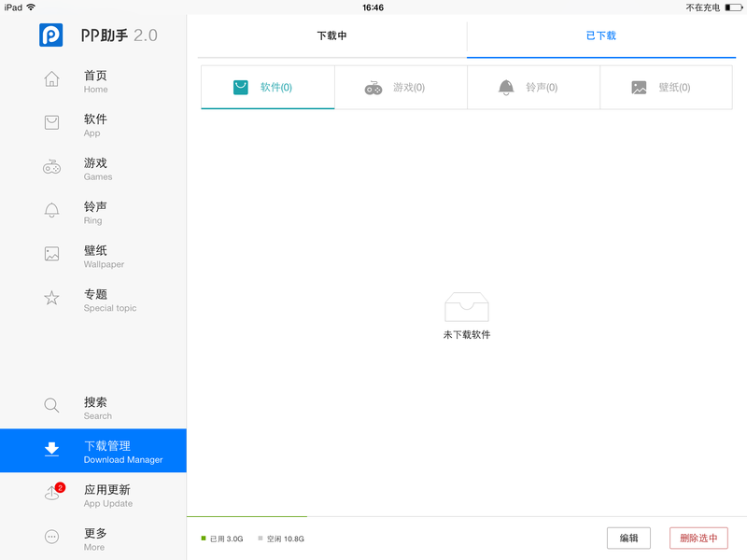The width and height of the screenshot is (747, 560).
Task: Open the Home house icon
Action: [x=51, y=78]
